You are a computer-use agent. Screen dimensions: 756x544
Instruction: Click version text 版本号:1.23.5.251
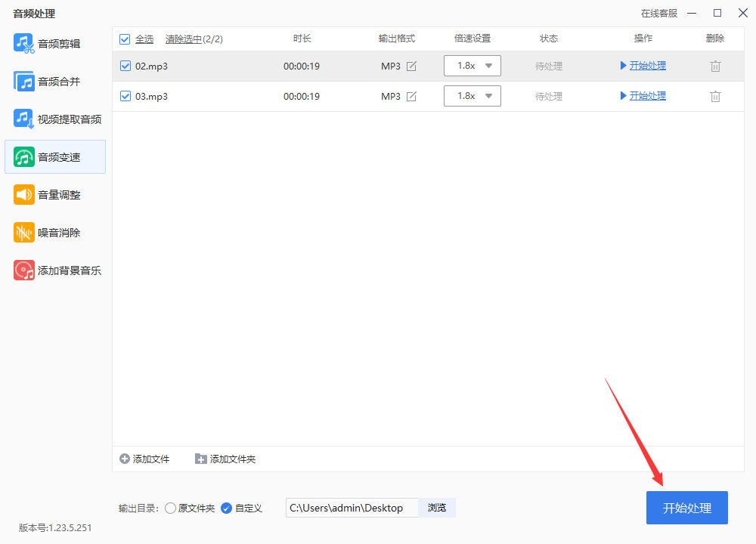[55, 527]
